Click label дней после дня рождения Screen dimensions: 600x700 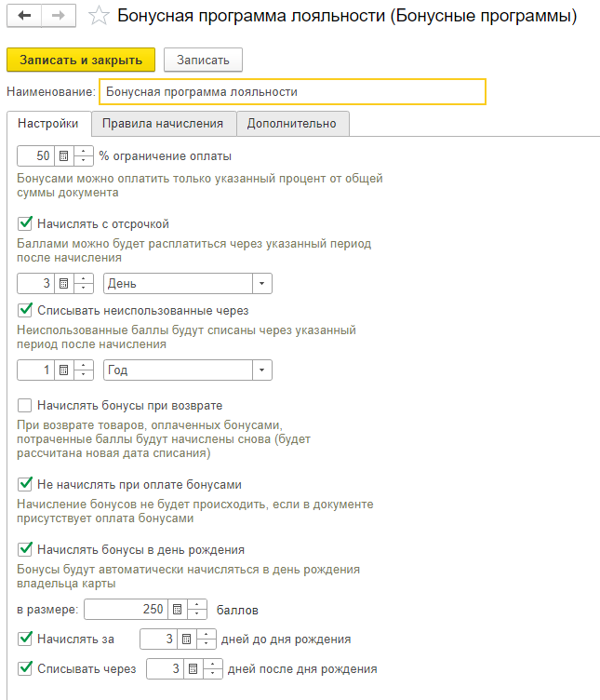click(302, 668)
